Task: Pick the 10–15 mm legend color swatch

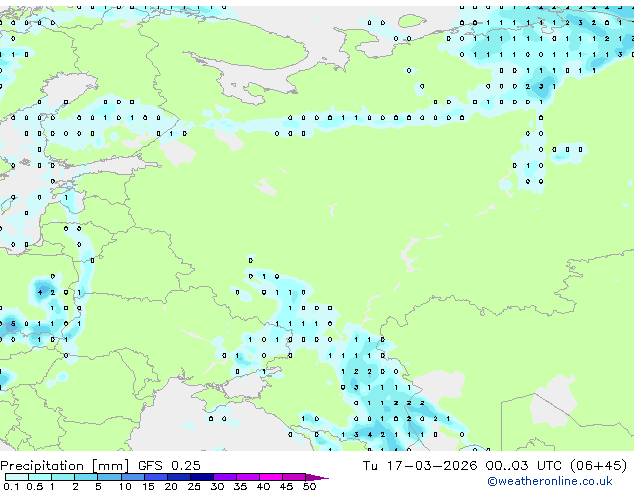Action: [132, 477]
